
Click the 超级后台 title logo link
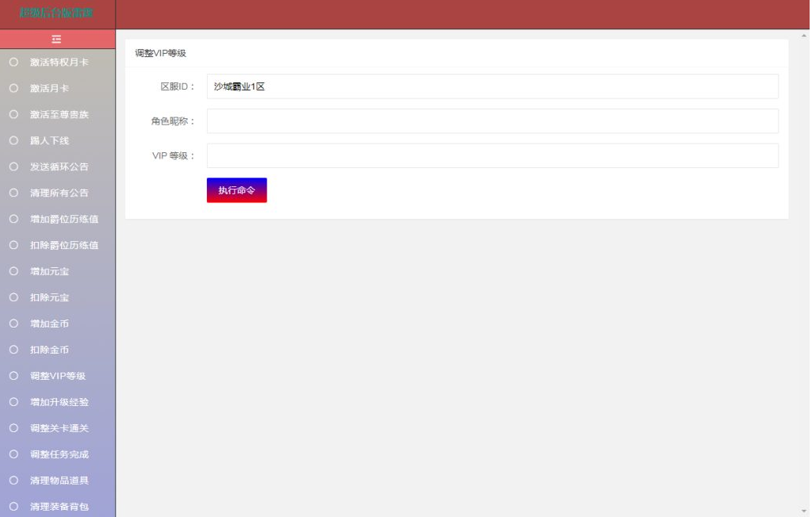click(57, 13)
